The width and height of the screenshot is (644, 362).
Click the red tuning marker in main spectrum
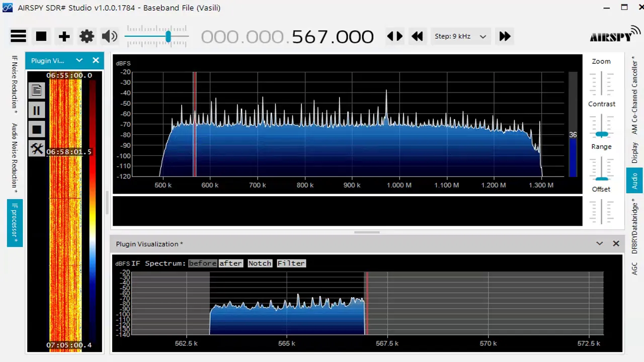click(x=195, y=124)
